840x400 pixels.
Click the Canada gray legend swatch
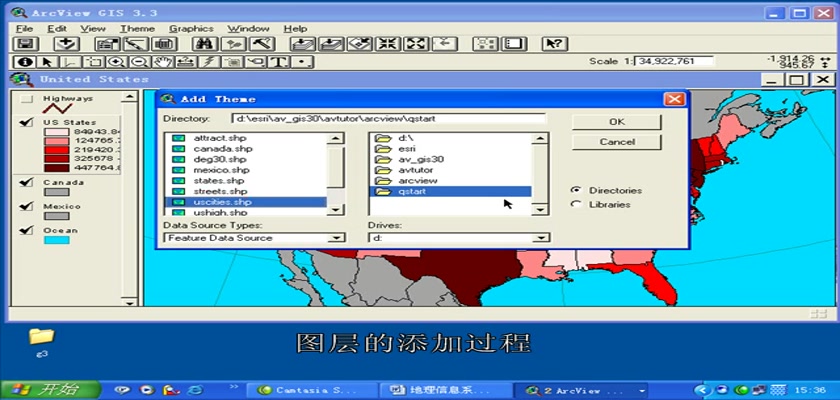coord(56,192)
